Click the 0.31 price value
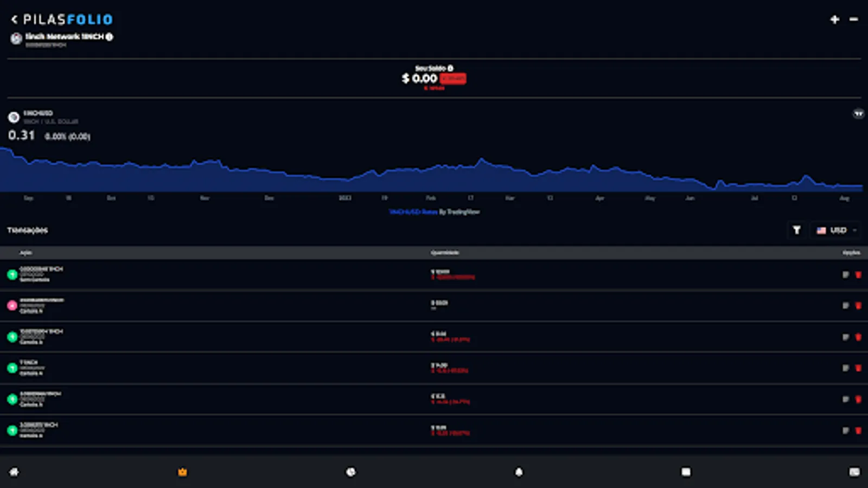This screenshot has height=488, width=868. coord(21,136)
